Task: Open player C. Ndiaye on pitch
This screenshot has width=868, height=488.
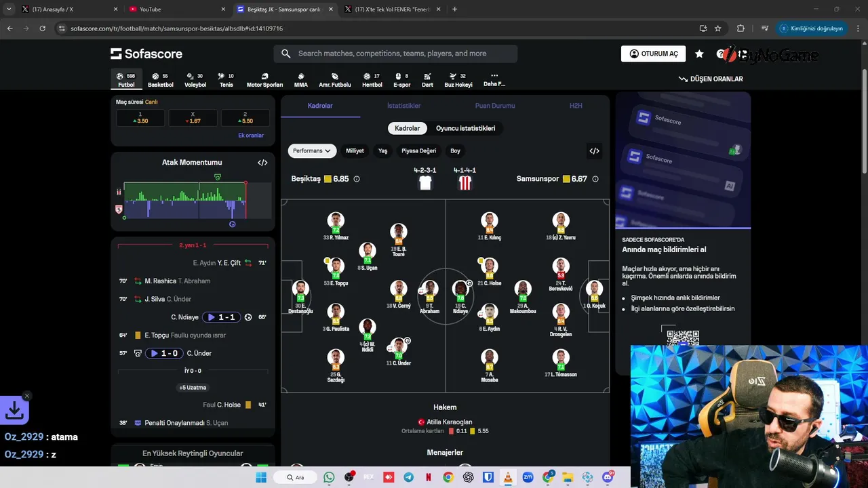Action: (x=461, y=296)
